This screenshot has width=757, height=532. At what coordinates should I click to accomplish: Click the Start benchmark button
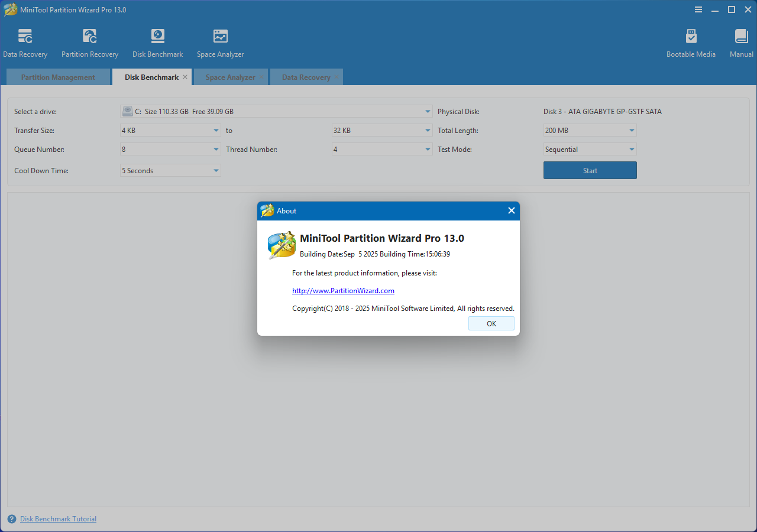590,170
